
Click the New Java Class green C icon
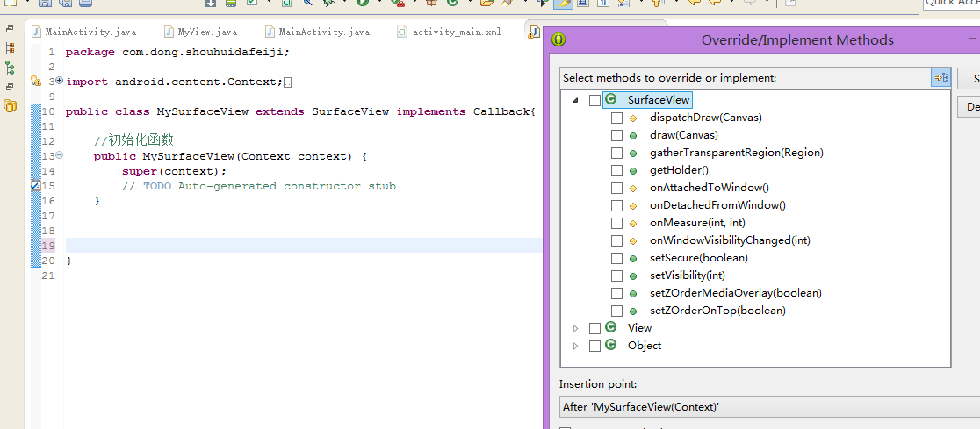452,3
